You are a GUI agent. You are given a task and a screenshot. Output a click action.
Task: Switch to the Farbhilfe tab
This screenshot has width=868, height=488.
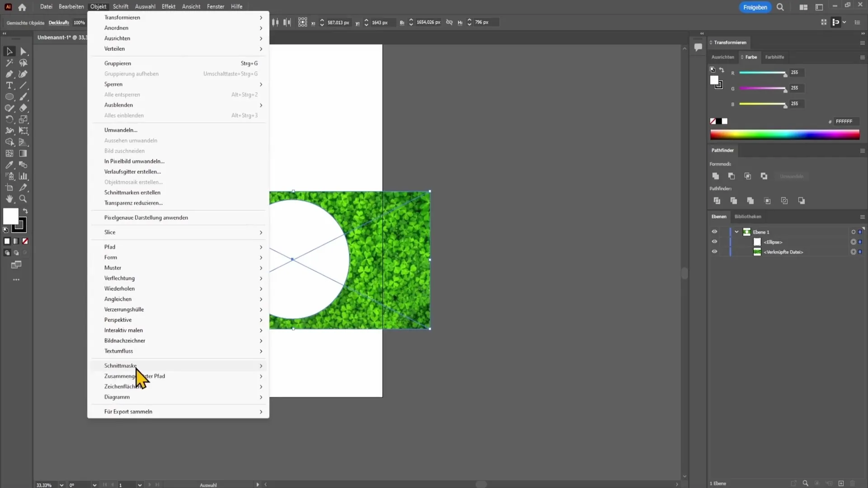774,57
